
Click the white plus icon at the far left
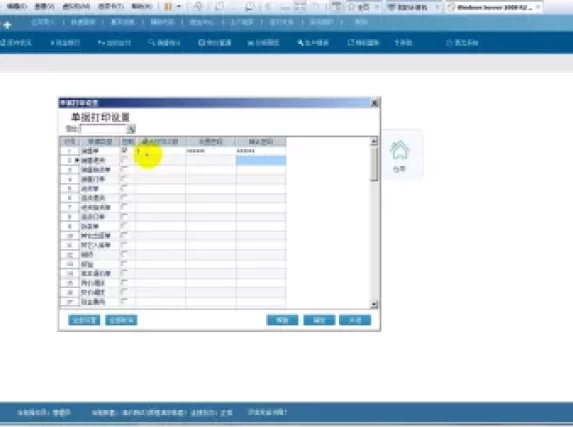[x=7, y=25]
